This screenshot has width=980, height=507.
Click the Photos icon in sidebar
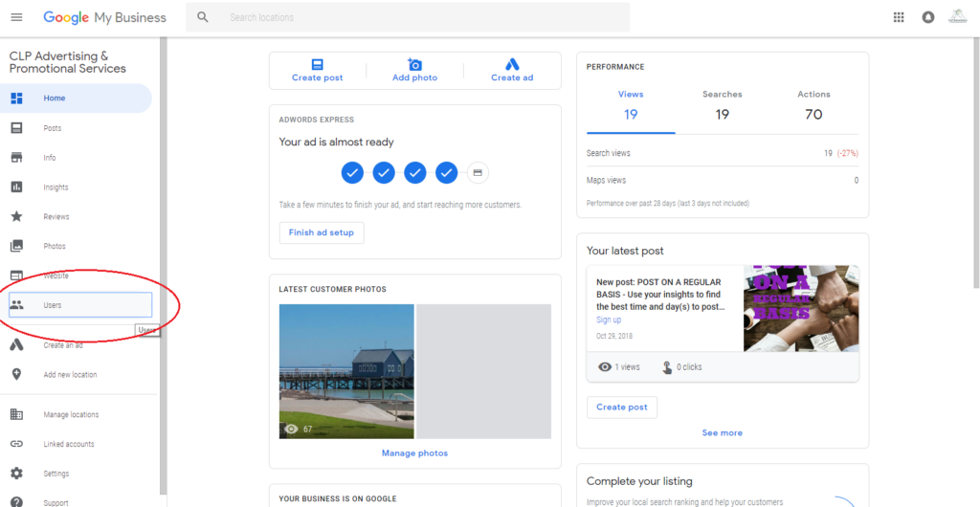click(17, 246)
